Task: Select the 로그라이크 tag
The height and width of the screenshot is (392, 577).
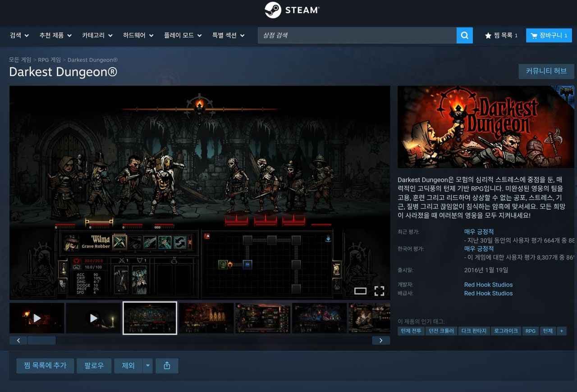Action: click(x=506, y=331)
